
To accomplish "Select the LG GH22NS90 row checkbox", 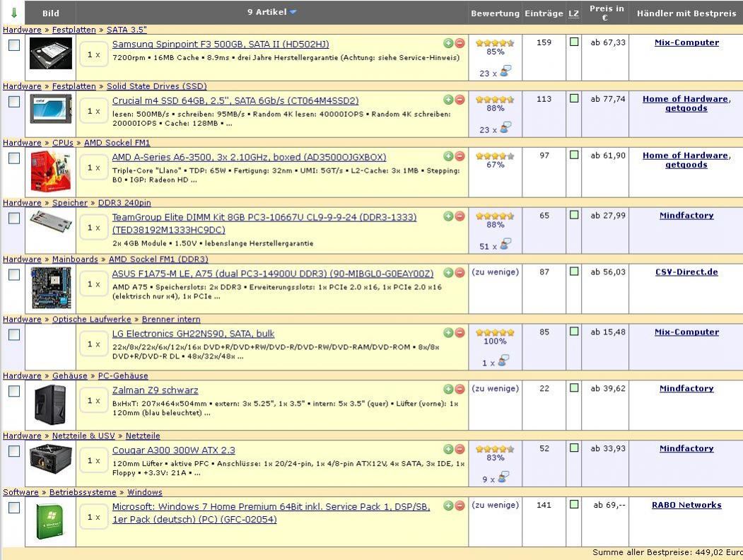I will [14, 335].
